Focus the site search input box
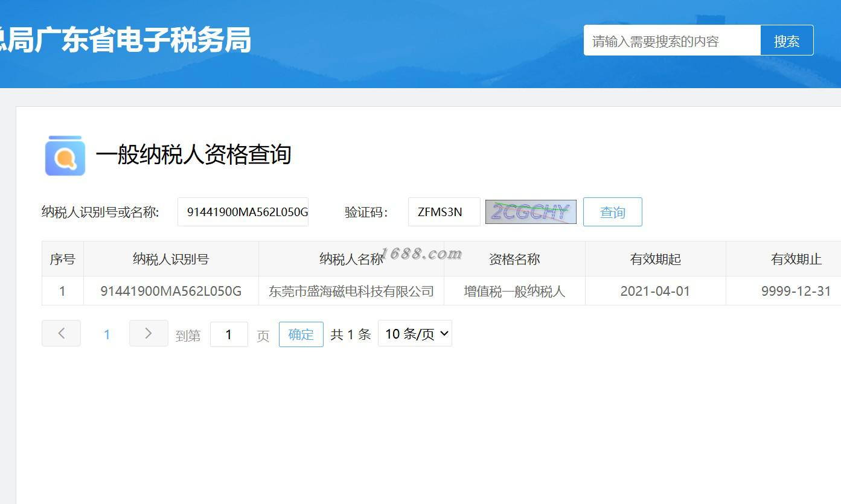Screen dimensions: 841x504 (x=672, y=40)
